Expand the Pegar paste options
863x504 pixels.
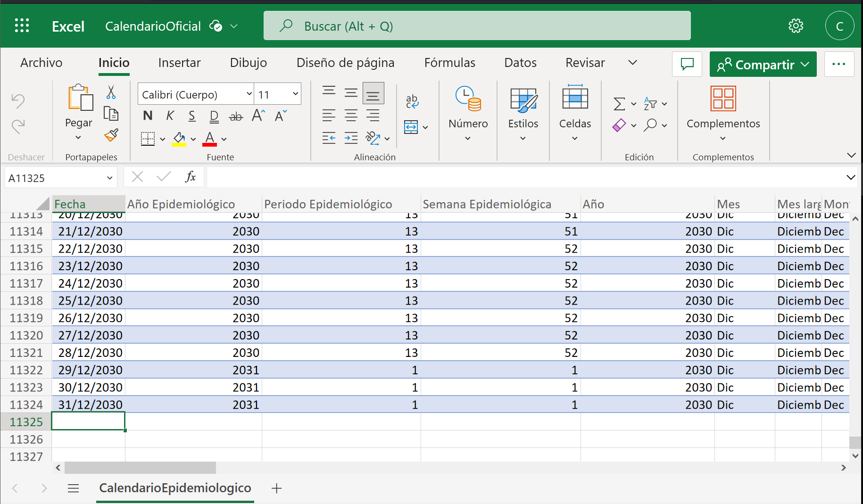click(x=78, y=138)
